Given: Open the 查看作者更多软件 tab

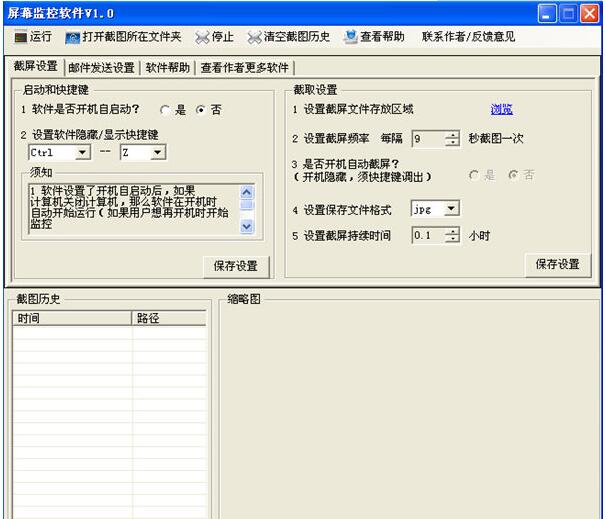Looking at the screenshot, I should [244, 68].
